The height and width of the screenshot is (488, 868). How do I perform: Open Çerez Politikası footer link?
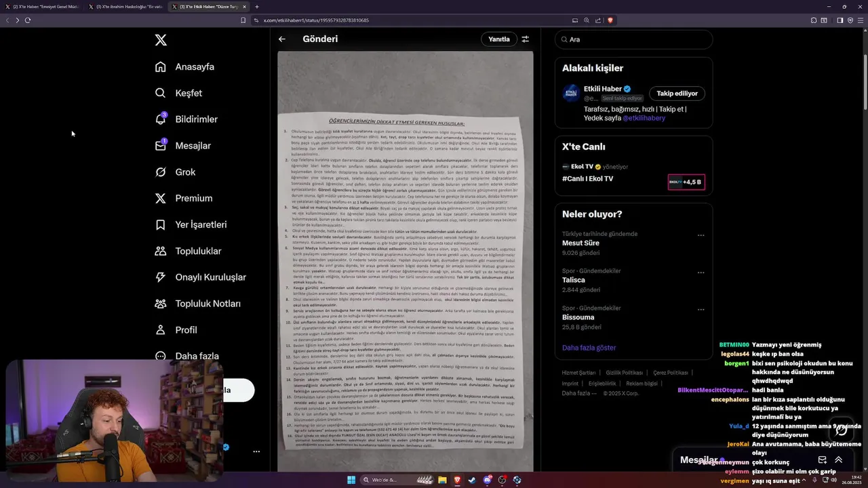671,373
